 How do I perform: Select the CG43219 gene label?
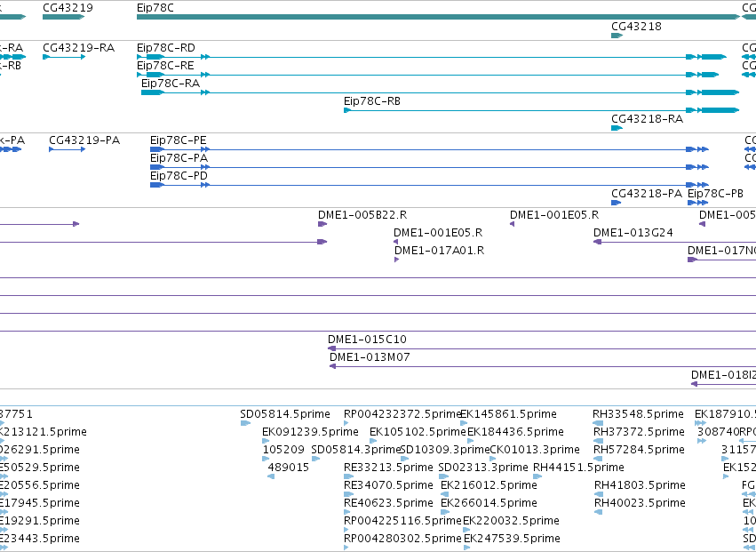(68, 8)
